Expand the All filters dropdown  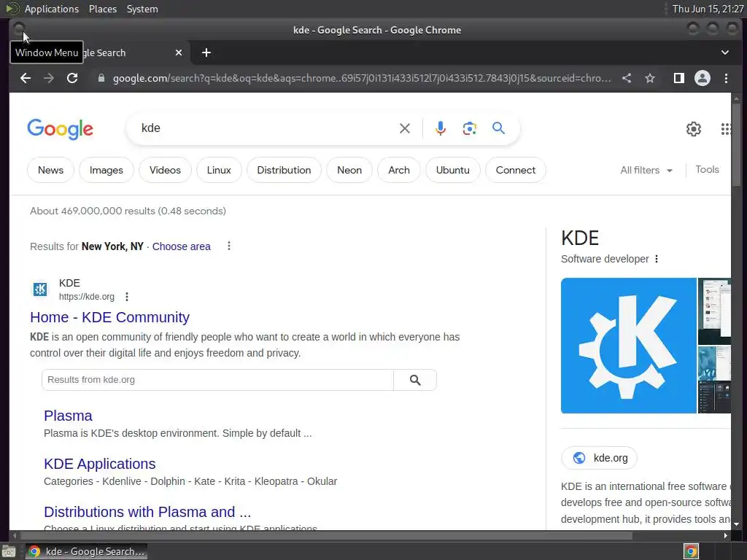[646, 170]
